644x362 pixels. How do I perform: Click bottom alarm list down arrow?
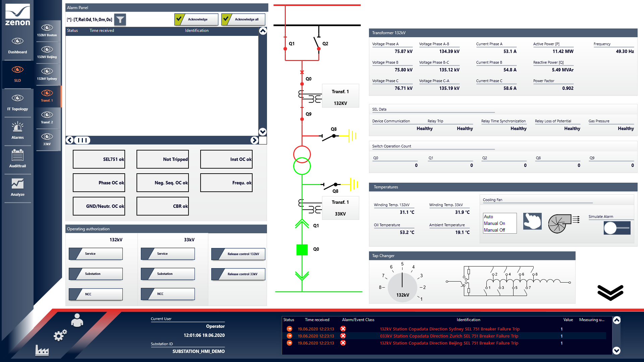[616, 351]
